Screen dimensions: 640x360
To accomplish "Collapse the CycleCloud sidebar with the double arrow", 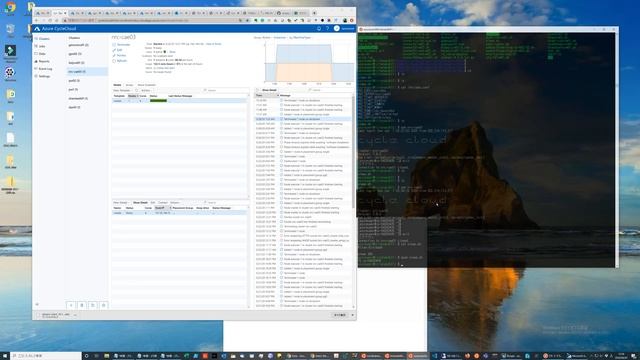I will pos(37,304).
